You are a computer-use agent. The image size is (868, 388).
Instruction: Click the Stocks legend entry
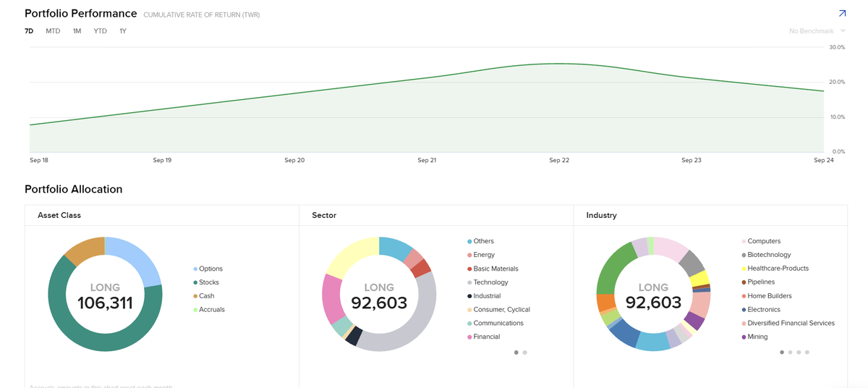click(x=206, y=282)
